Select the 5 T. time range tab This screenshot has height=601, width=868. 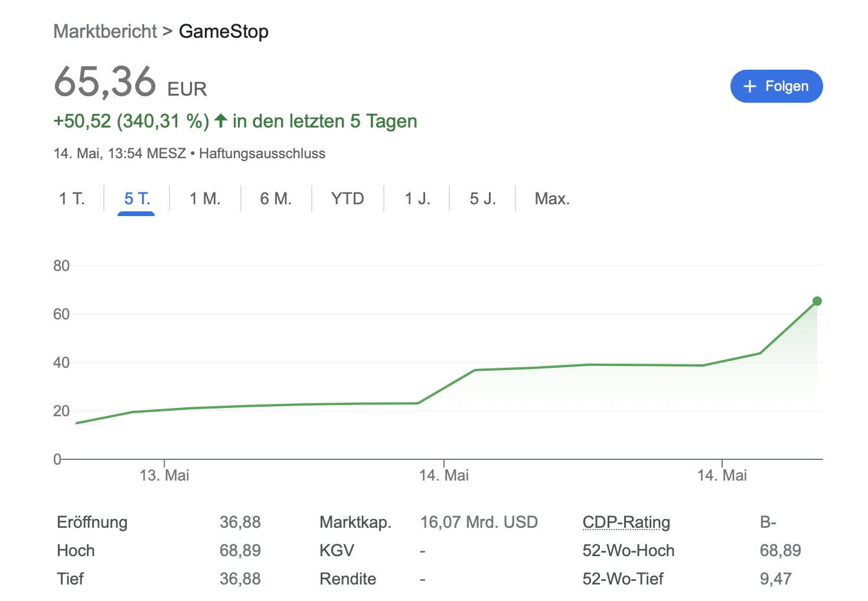click(x=137, y=198)
